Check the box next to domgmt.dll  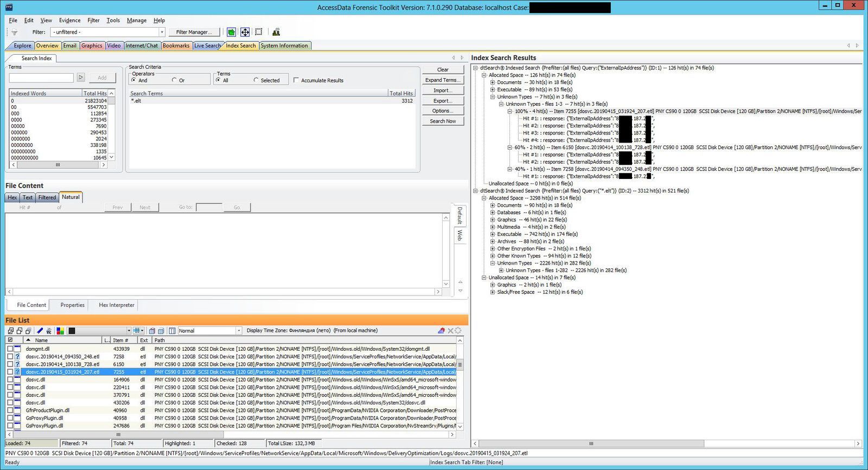pyautogui.click(x=10, y=349)
